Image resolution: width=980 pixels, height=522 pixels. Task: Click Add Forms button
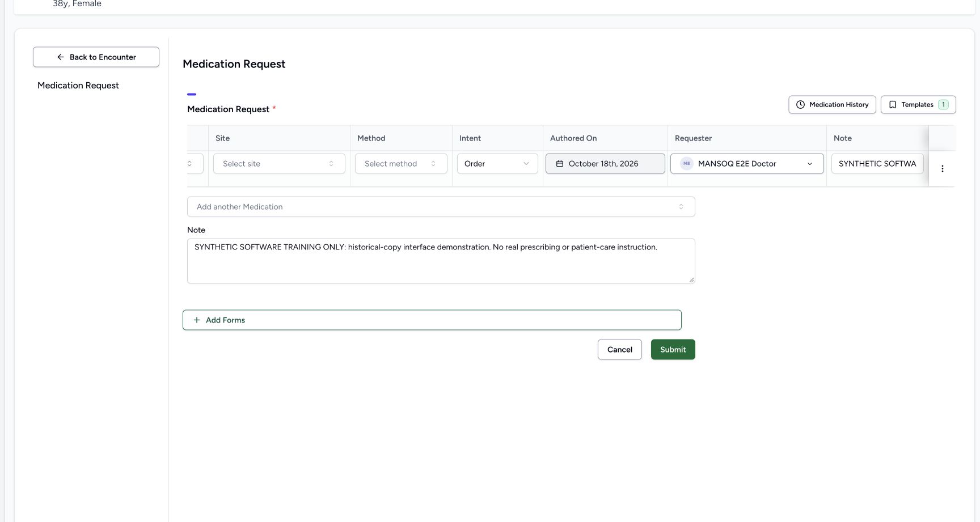click(432, 320)
